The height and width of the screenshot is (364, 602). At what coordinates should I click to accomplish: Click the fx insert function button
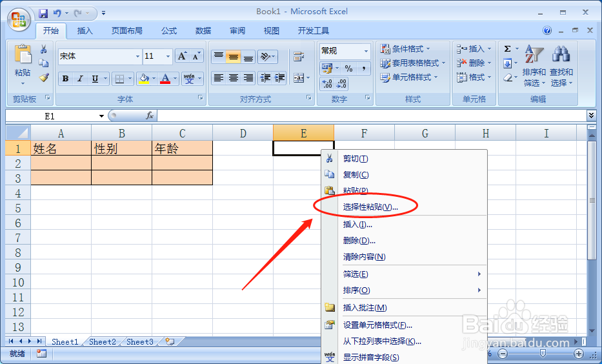coord(150,116)
